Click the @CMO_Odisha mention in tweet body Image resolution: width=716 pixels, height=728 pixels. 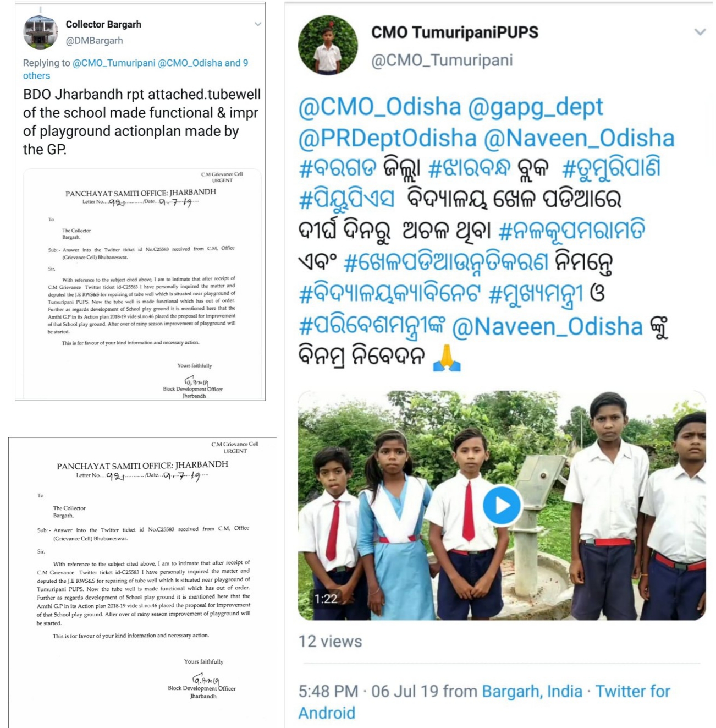pyautogui.click(x=379, y=107)
